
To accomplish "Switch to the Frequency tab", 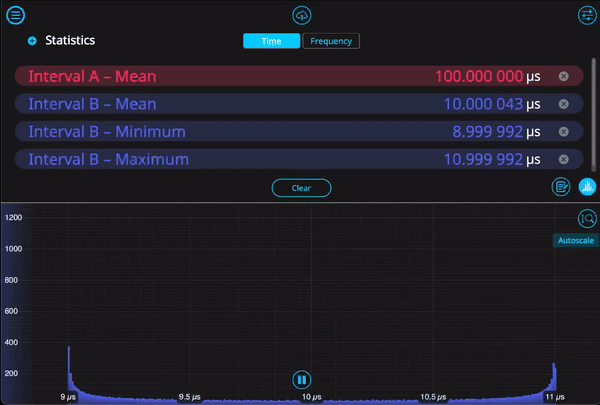I will point(331,41).
